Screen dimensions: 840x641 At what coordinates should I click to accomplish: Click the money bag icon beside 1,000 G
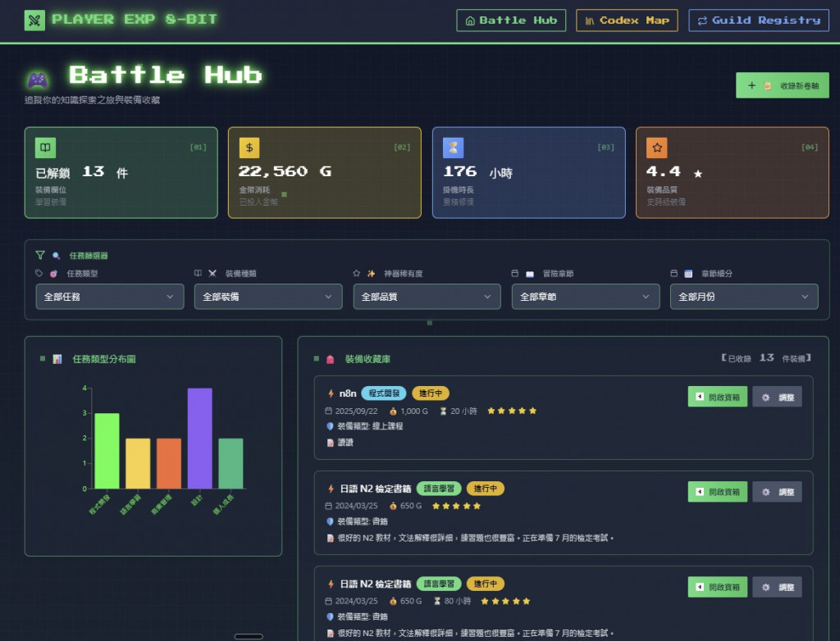[393, 411]
